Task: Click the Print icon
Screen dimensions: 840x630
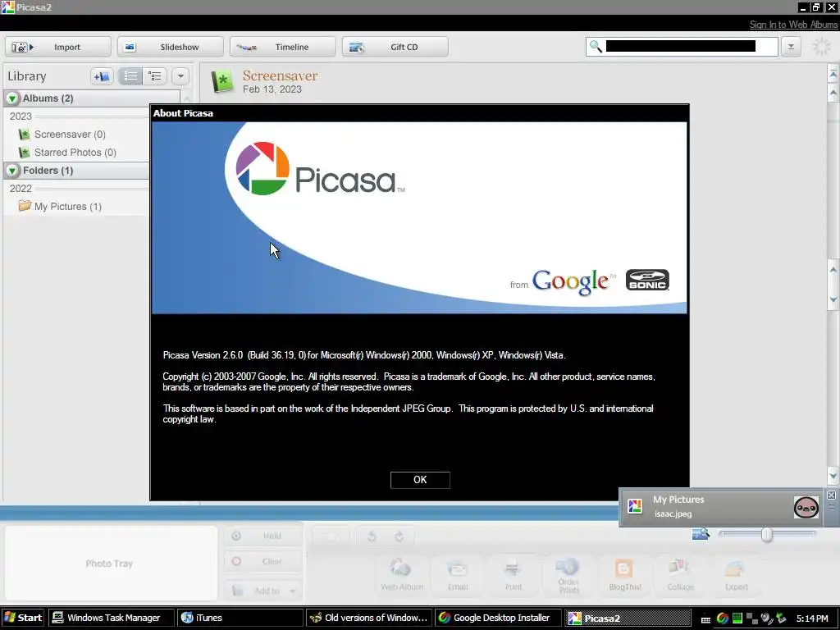Action: [x=514, y=574]
